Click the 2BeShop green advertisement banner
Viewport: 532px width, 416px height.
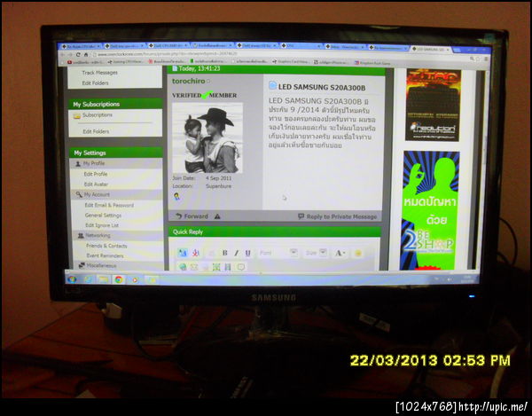[430, 211]
